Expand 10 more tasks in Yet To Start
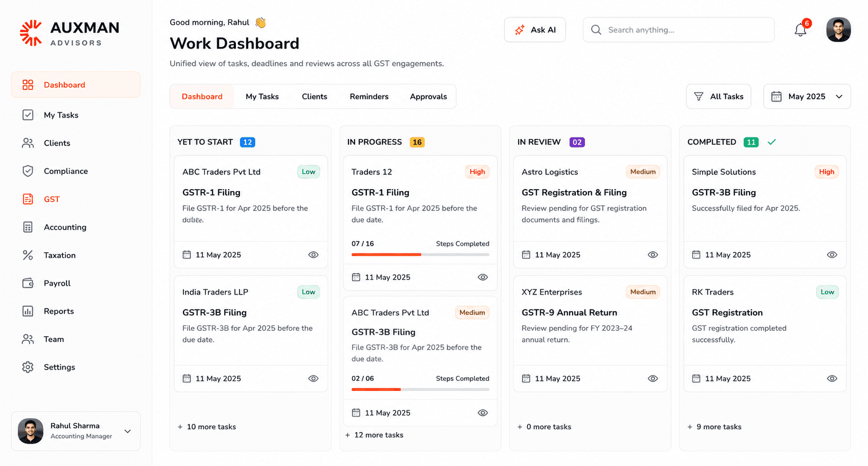 [x=206, y=427]
